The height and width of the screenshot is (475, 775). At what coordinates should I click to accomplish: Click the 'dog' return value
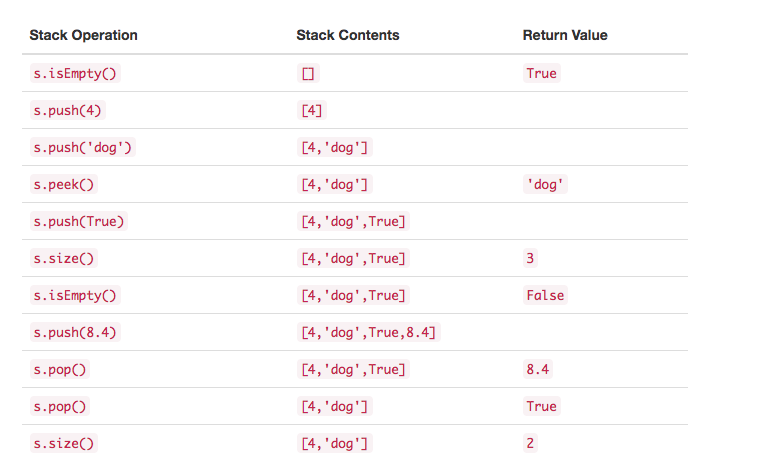[546, 184]
